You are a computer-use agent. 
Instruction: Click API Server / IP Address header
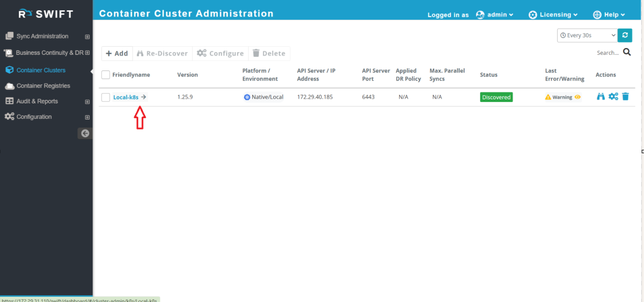[x=316, y=75]
